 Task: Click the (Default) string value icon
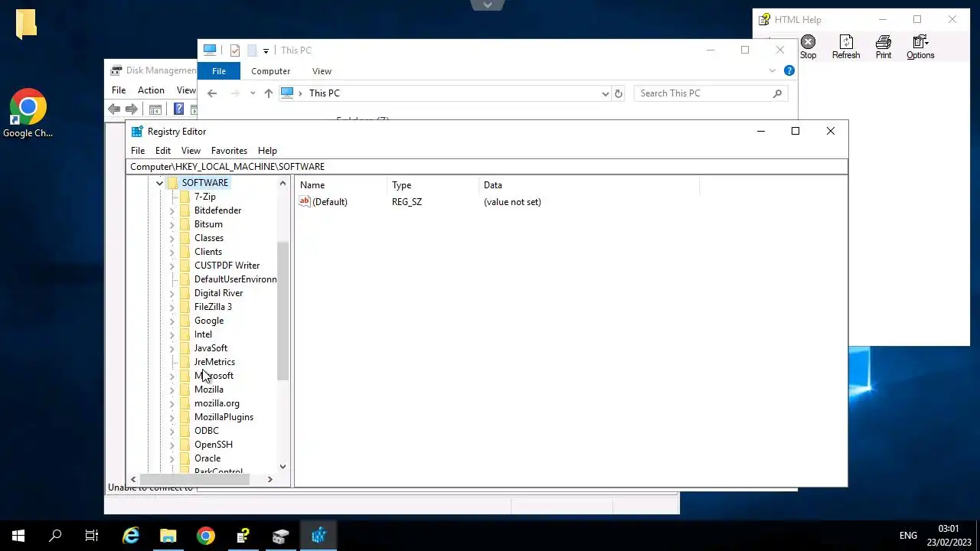pos(305,201)
